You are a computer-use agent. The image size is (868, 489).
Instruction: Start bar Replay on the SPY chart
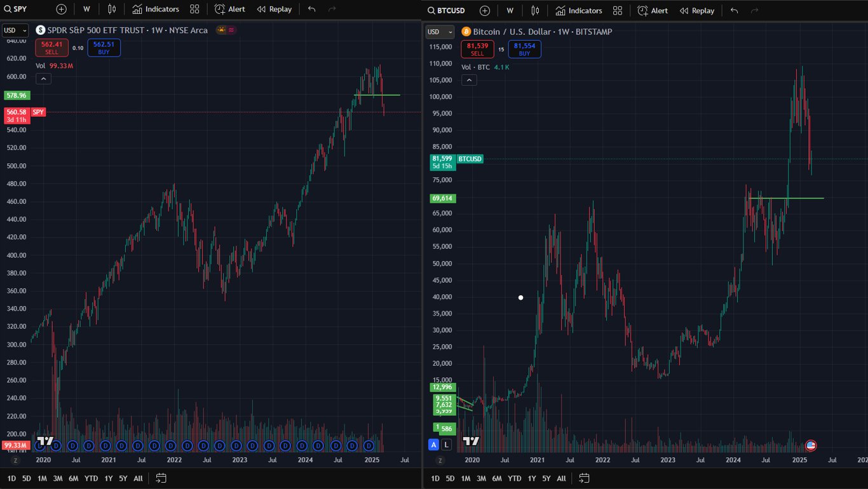274,10
